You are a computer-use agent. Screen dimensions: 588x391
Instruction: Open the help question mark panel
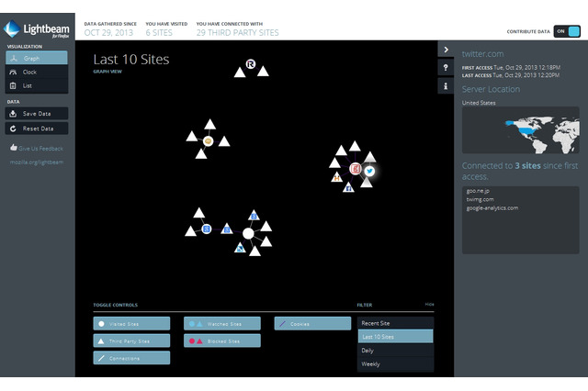point(446,68)
